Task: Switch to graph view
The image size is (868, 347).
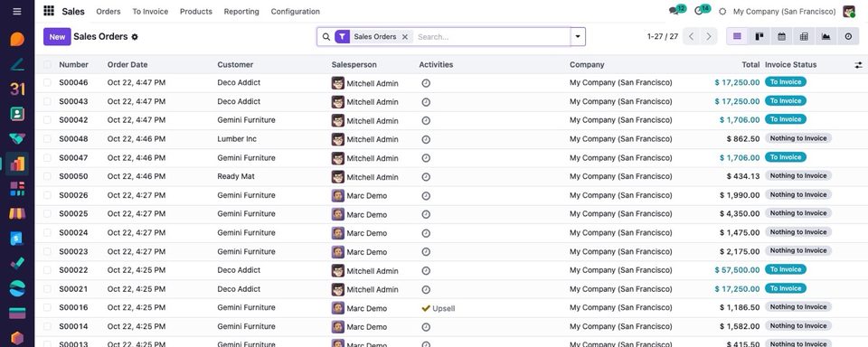Action: coord(826,36)
